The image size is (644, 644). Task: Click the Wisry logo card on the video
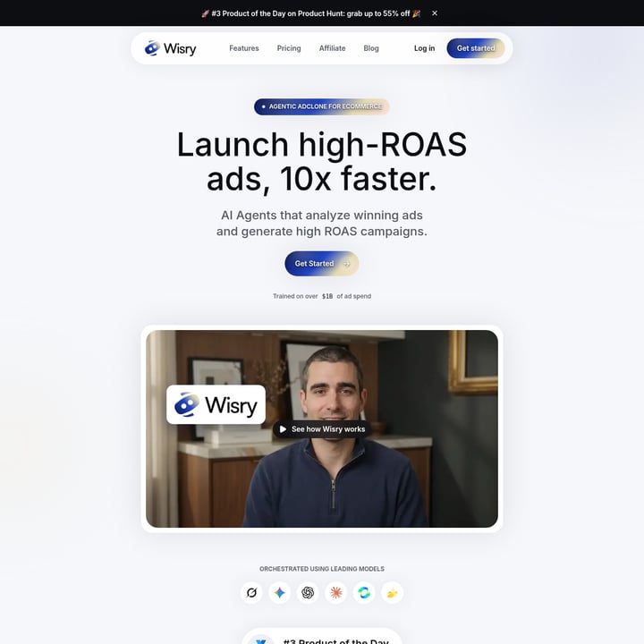point(216,404)
